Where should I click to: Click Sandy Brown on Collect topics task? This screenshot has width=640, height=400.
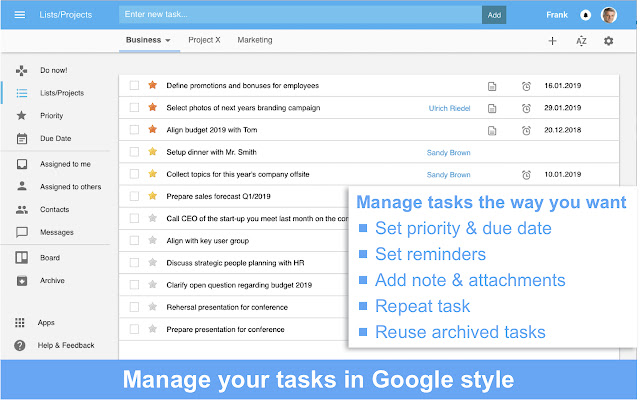[x=449, y=175]
